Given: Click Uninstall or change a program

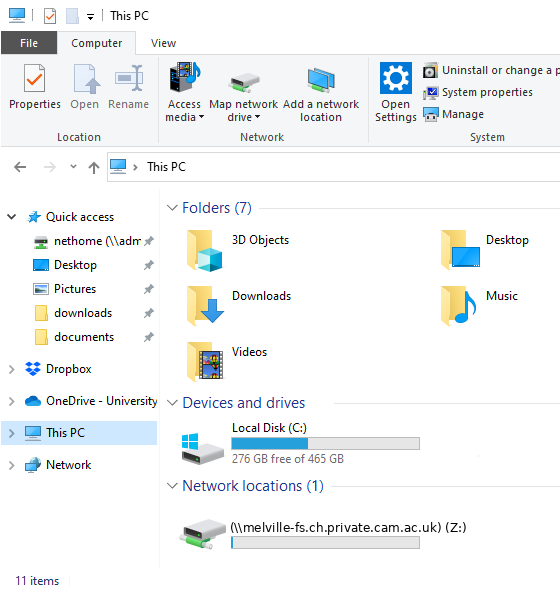Looking at the screenshot, I should (x=491, y=70).
